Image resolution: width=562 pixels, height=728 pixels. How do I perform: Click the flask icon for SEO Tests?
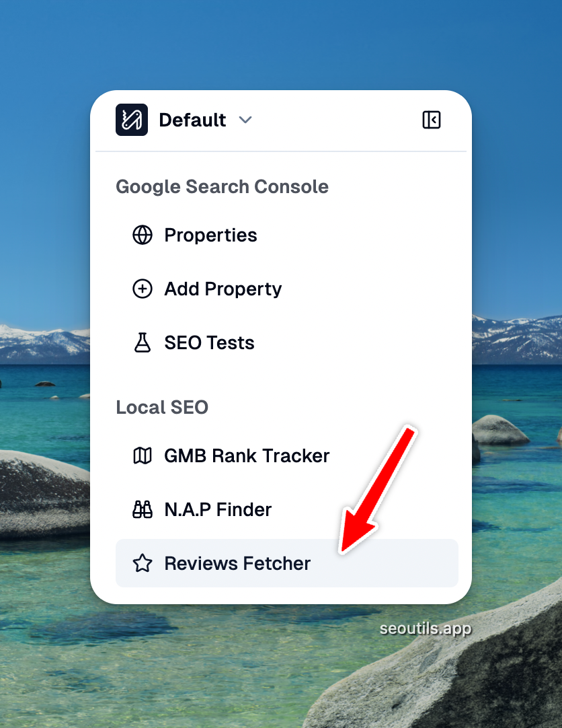[x=143, y=342]
